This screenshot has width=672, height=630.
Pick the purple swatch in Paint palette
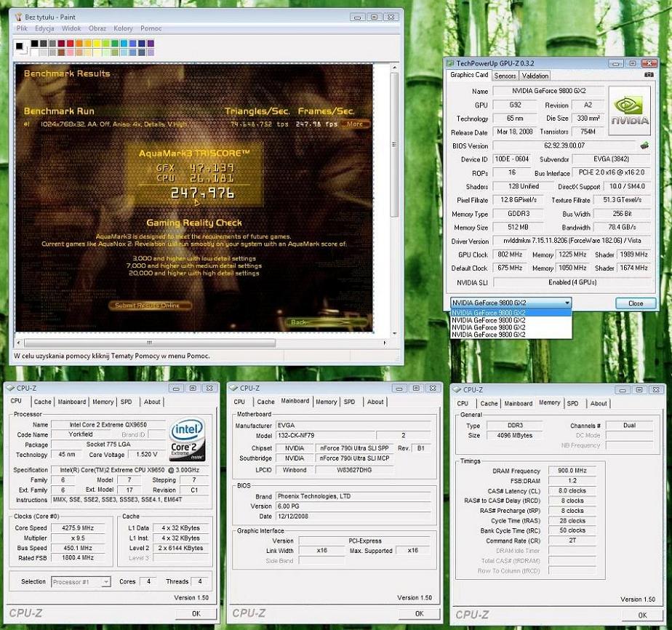tap(151, 44)
